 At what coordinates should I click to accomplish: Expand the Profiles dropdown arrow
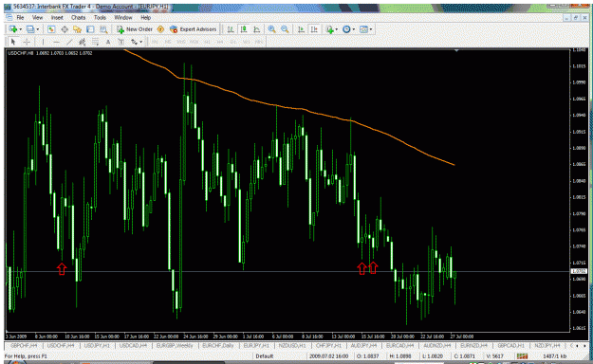point(37,29)
